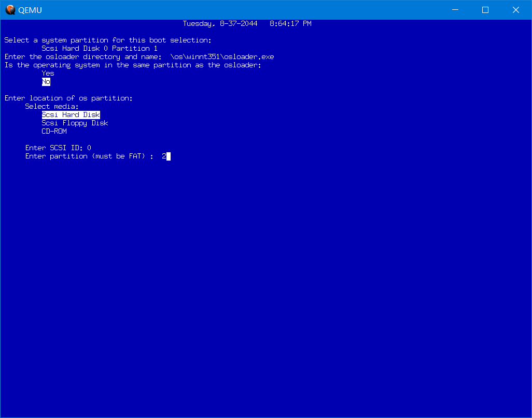Click the highlighted Scsi Hard Disk selection

(71, 114)
